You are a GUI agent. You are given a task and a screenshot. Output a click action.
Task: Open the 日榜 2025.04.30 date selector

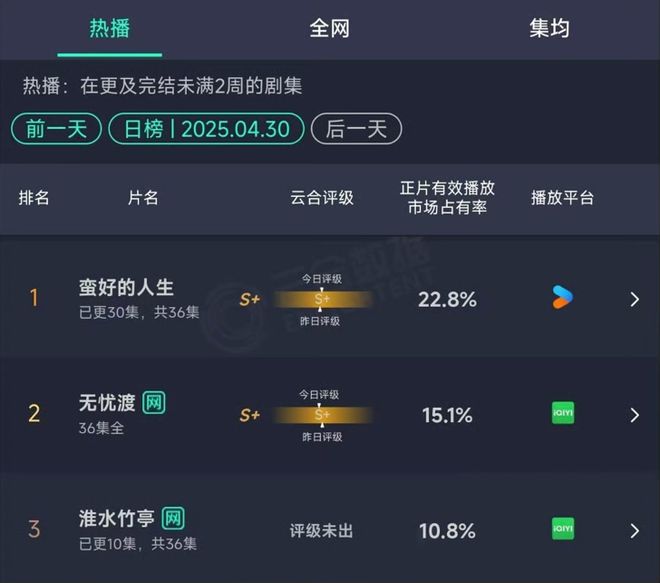206,129
